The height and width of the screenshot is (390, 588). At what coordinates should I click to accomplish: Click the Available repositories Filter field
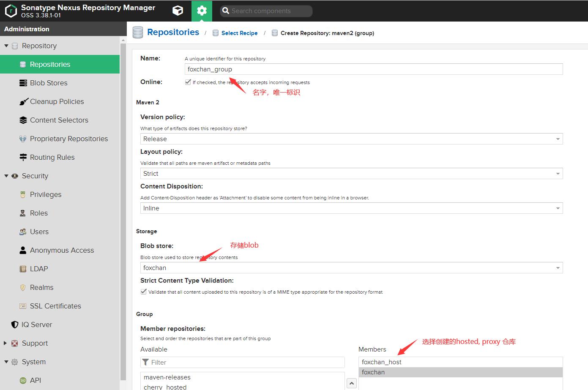pyautogui.click(x=243, y=362)
